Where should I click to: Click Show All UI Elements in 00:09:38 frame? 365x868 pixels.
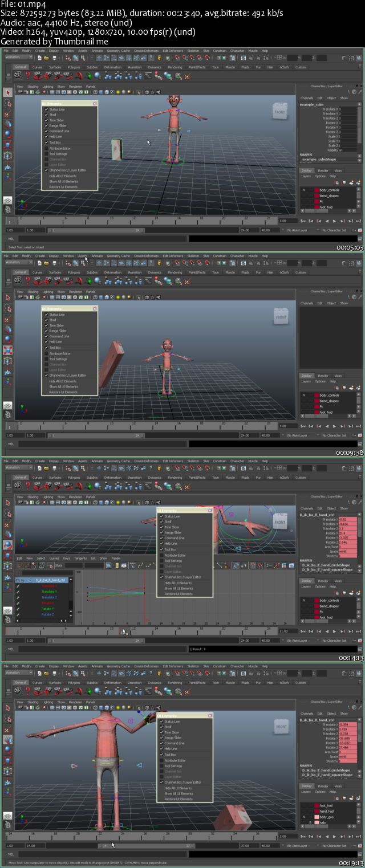(x=63, y=386)
